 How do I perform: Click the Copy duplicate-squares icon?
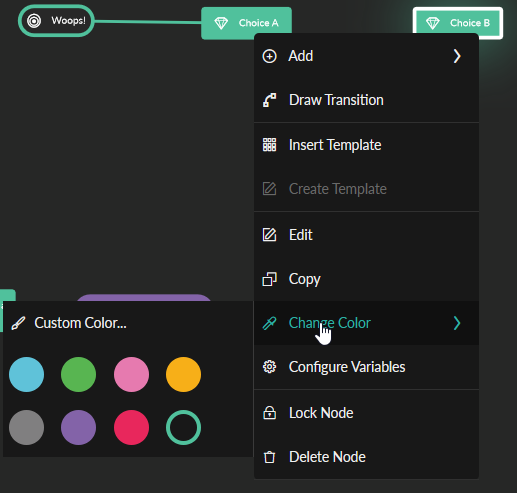pos(269,279)
